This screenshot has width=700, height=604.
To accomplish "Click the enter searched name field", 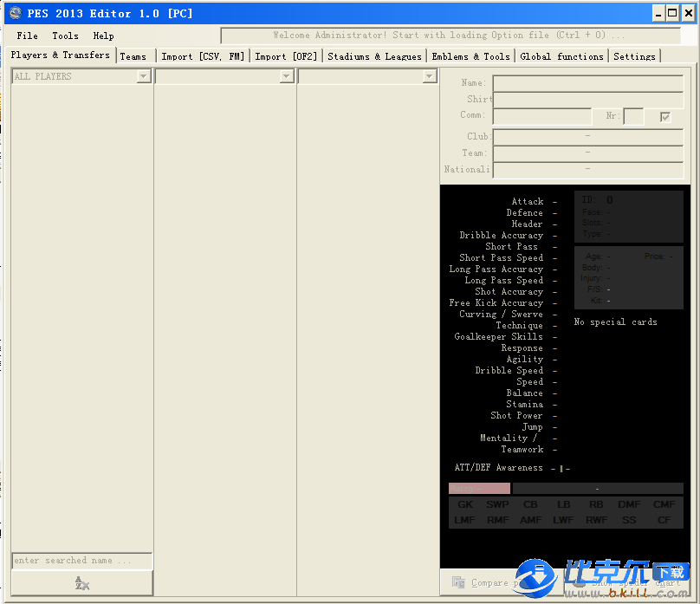I will click(x=81, y=561).
